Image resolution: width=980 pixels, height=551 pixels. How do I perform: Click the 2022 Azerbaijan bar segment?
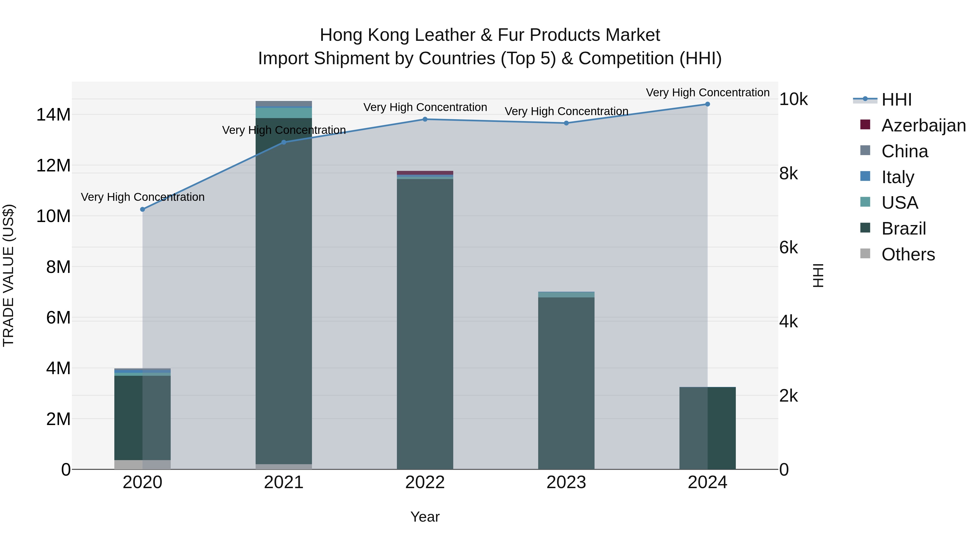coord(425,173)
